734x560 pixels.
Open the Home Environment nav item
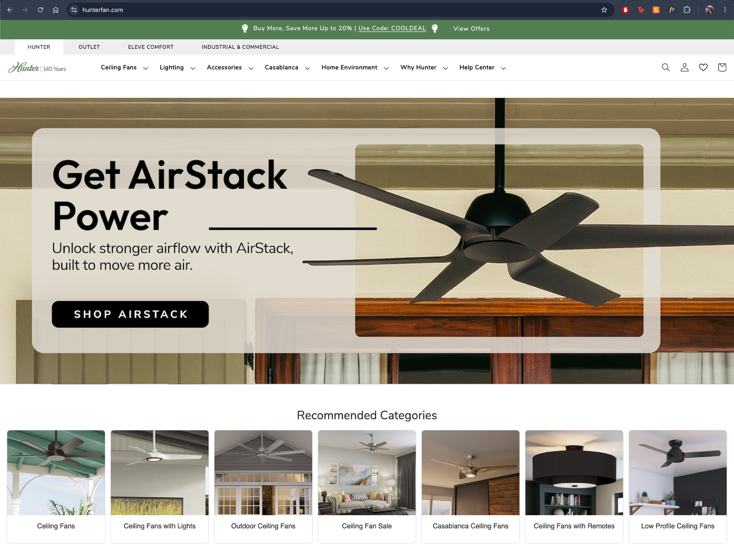[x=349, y=67]
